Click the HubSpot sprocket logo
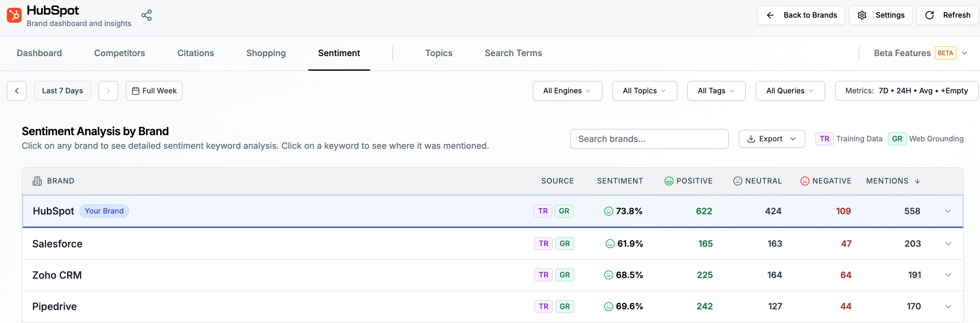This screenshot has width=980, height=323. (x=14, y=15)
